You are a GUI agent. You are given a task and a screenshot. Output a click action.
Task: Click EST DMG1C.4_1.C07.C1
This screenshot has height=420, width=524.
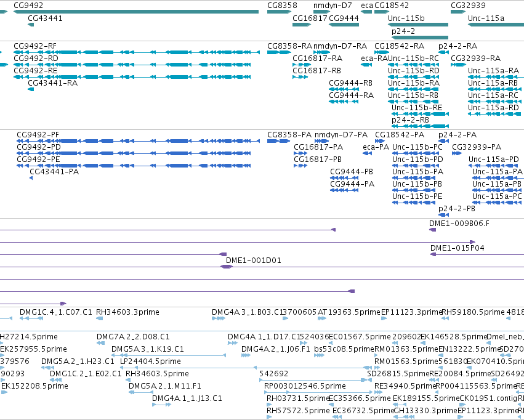[x=56, y=312]
